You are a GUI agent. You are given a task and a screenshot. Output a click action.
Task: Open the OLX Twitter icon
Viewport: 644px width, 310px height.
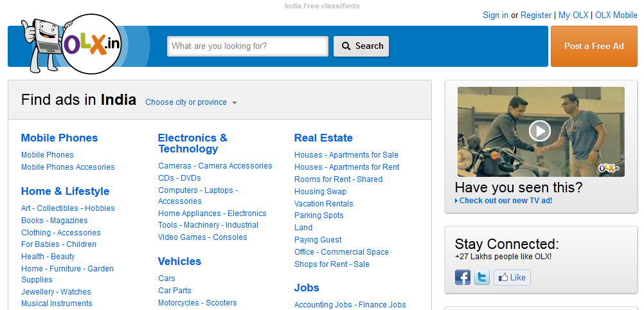[x=482, y=277]
